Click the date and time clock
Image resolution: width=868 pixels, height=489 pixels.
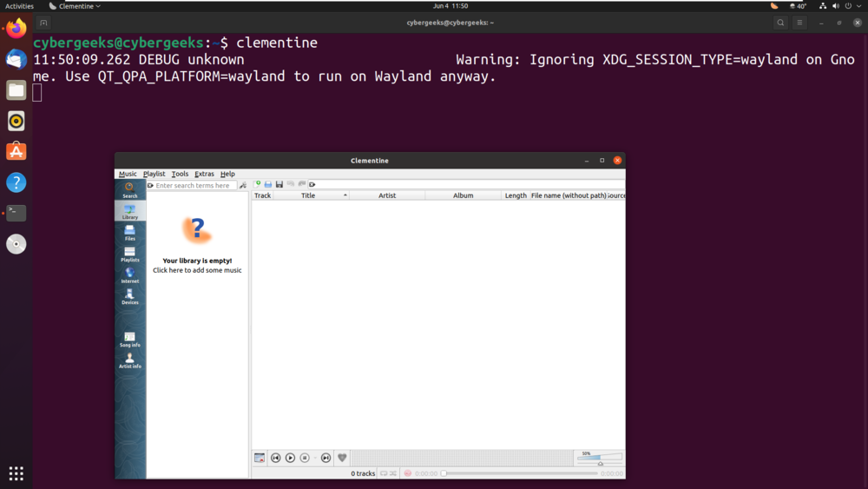[x=450, y=6]
